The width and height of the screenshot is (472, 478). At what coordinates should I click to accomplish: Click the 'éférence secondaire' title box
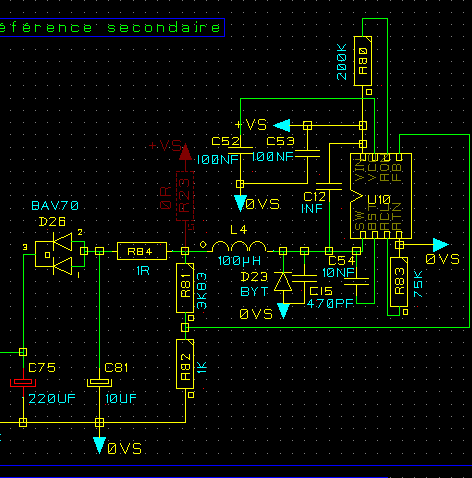pos(112,28)
